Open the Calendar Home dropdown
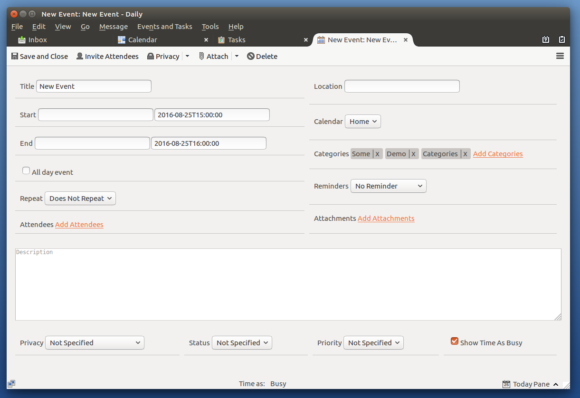Image resolution: width=580 pixels, height=398 pixels. [x=363, y=121]
